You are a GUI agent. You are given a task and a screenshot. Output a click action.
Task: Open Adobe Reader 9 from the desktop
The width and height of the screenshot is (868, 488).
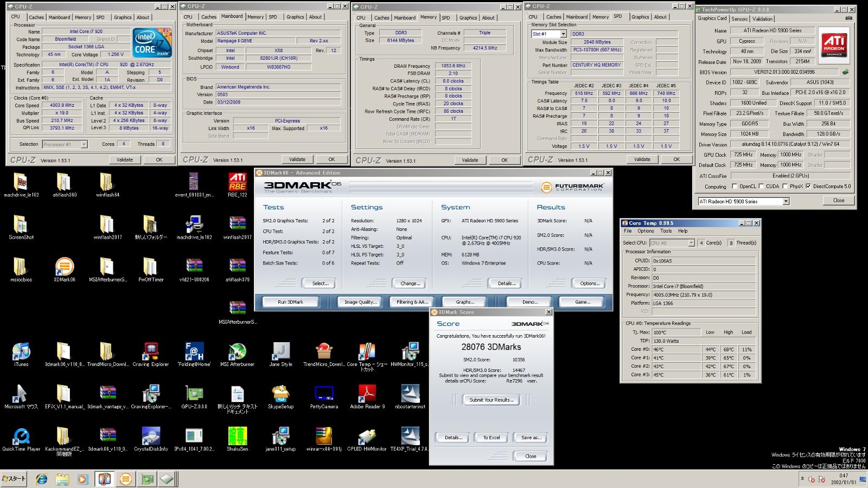[x=367, y=394]
